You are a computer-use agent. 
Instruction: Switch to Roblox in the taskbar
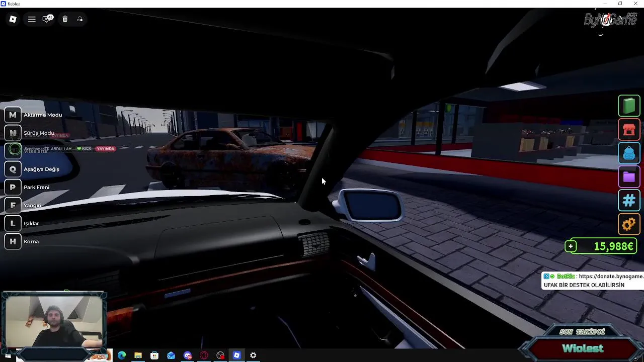(x=237, y=355)
